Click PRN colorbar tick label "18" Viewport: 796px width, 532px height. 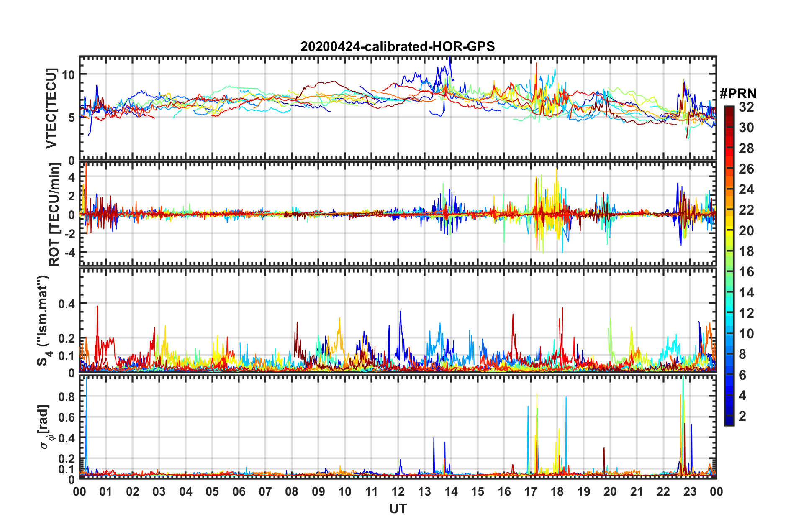click(746, 251)
